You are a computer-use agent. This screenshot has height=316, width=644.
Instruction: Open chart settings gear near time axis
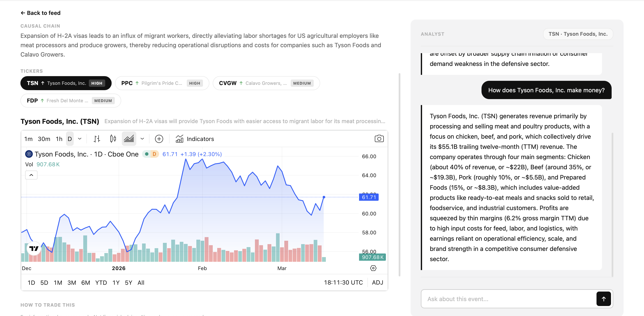coord(373,268)
